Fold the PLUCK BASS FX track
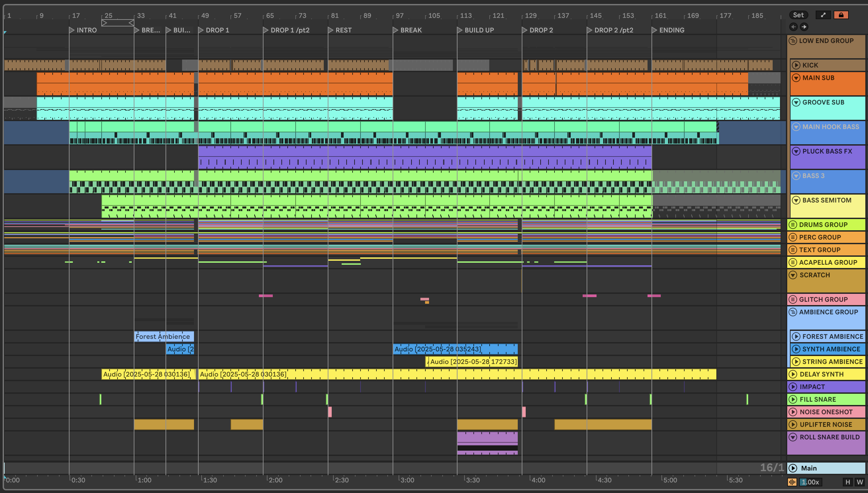This screenshot has height=493, width=868. coord(796,151)
